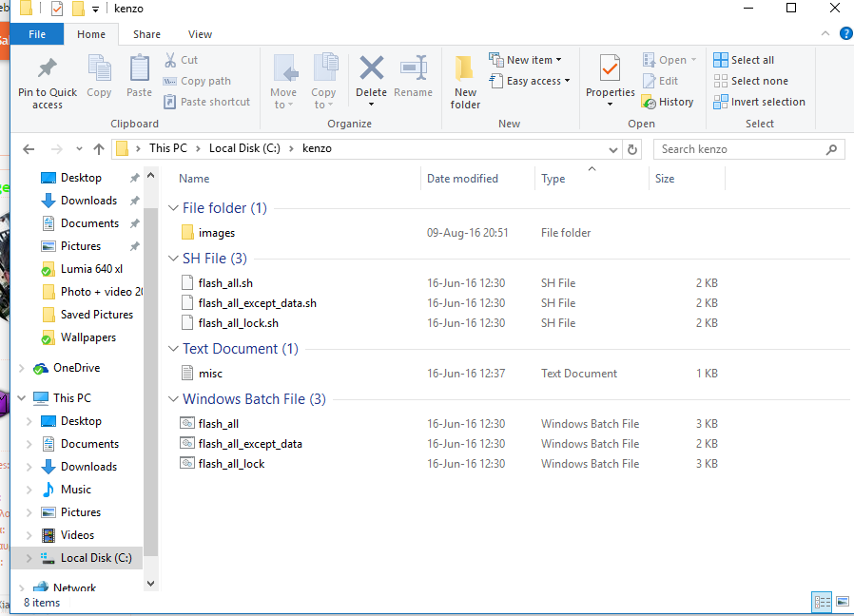Click the New folder icon

(x=465, y=70)
